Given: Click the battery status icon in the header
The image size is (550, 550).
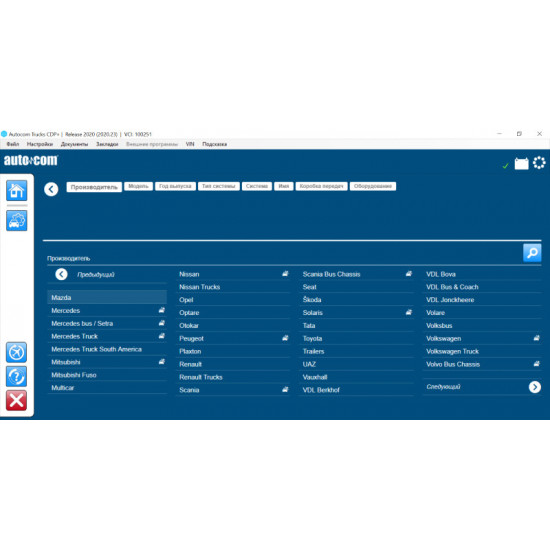Looking at the screenshot, I should 522,163.
